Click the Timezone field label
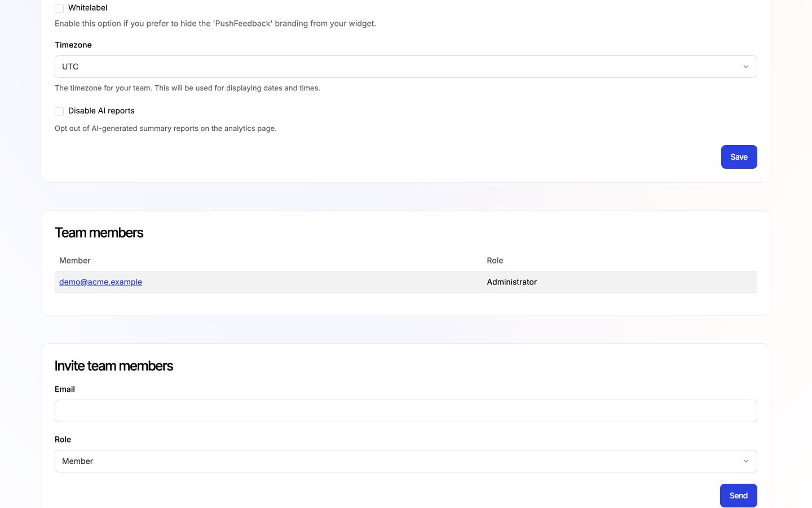 pos(73,45)
